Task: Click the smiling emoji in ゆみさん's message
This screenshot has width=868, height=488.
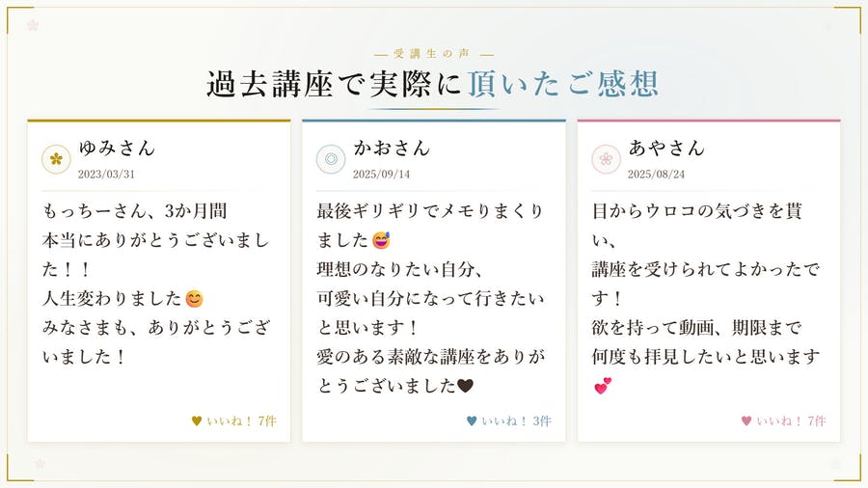Action: (194, 299)
